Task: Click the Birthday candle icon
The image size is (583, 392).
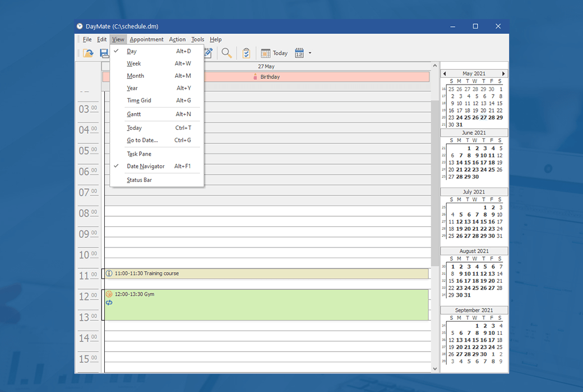Action: point(255,77)
